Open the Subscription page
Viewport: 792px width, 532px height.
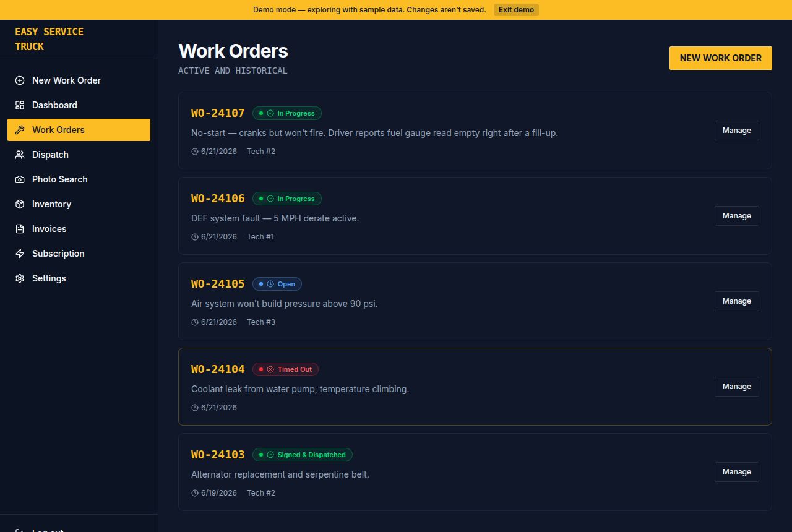(79, 254)
